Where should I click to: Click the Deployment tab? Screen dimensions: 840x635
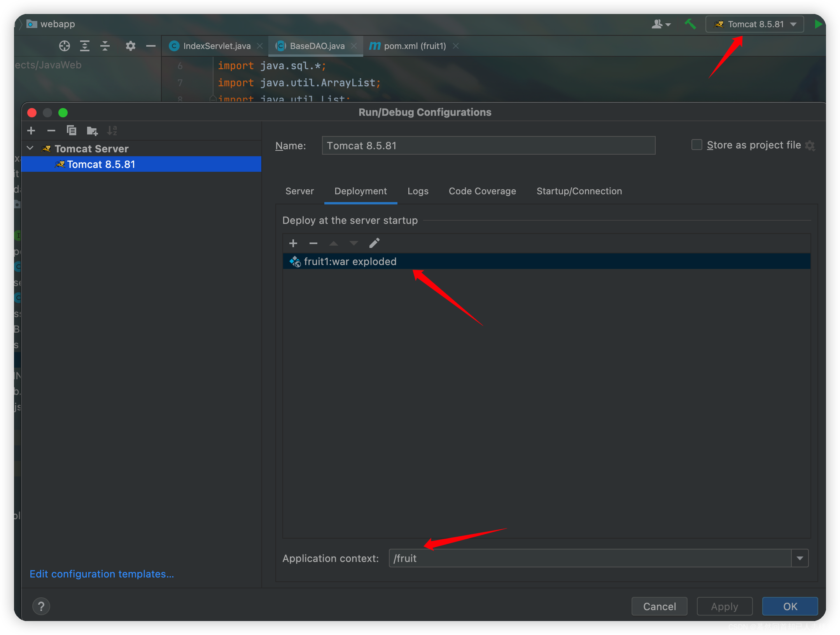[360, 192]
